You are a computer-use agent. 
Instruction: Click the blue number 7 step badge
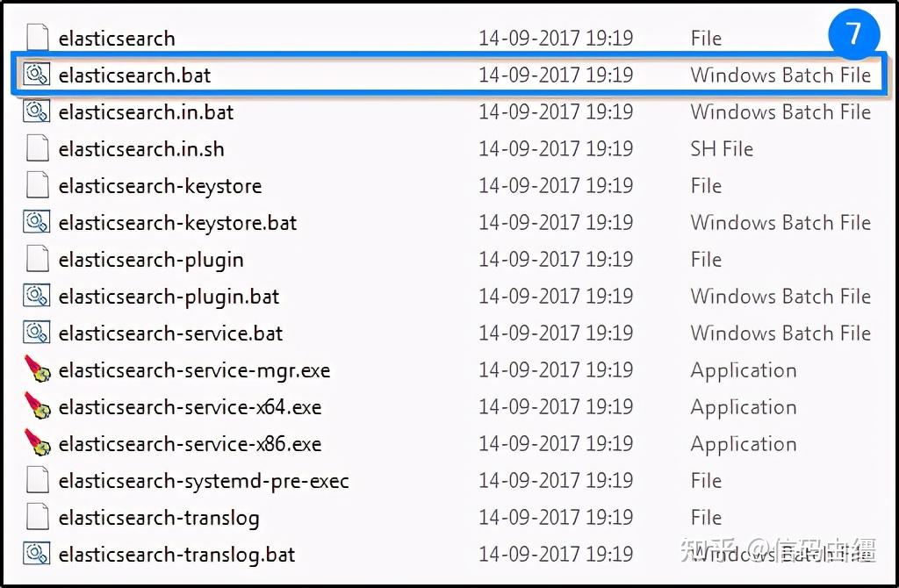click(x=852, y=34)
